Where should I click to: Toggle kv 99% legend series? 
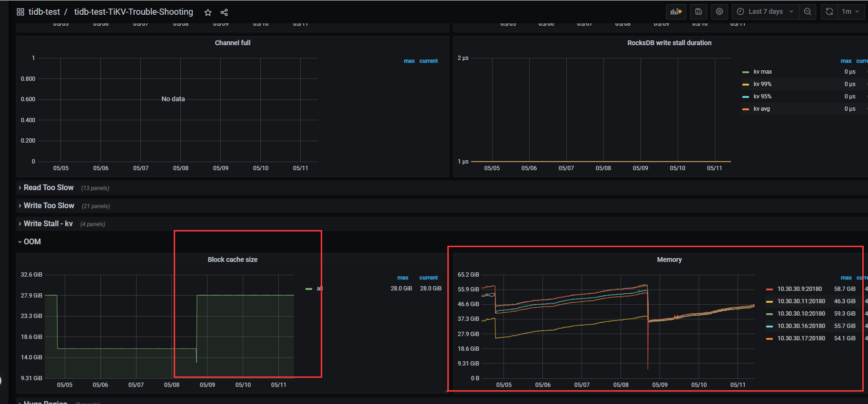point(762,84)
